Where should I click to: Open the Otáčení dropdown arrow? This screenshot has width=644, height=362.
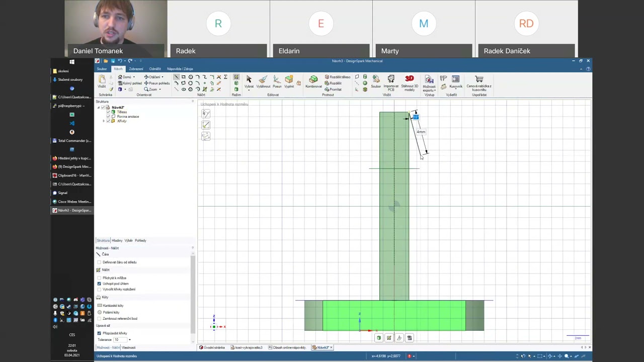point(163,77)
